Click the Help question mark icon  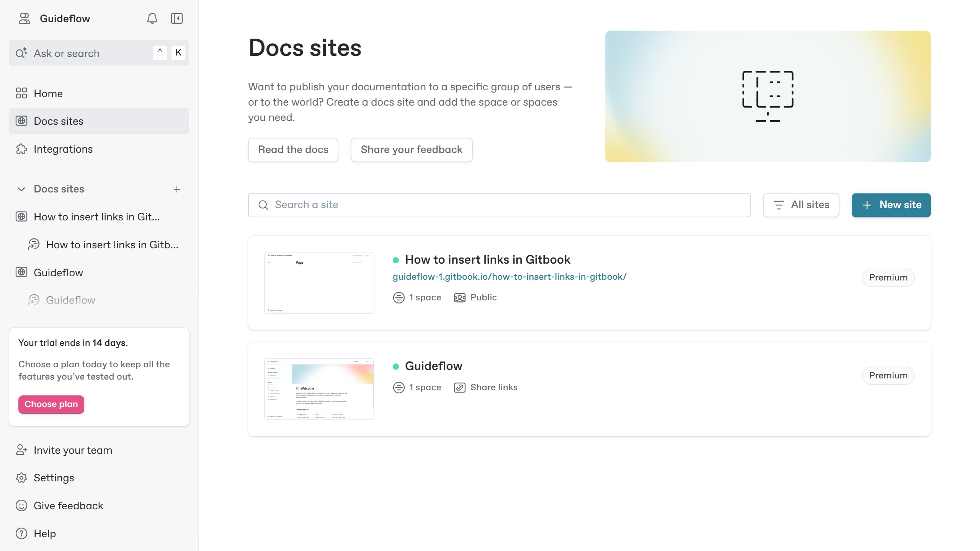21,533
